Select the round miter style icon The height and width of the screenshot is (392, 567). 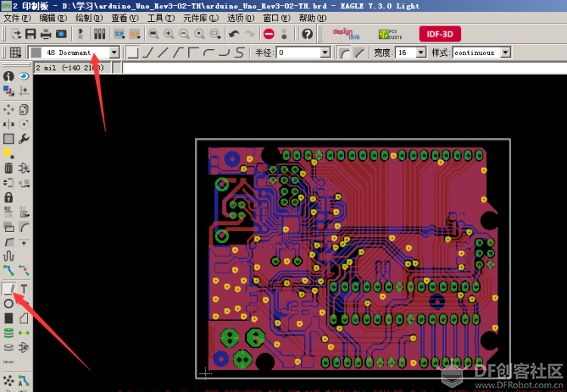click(344, 53)
